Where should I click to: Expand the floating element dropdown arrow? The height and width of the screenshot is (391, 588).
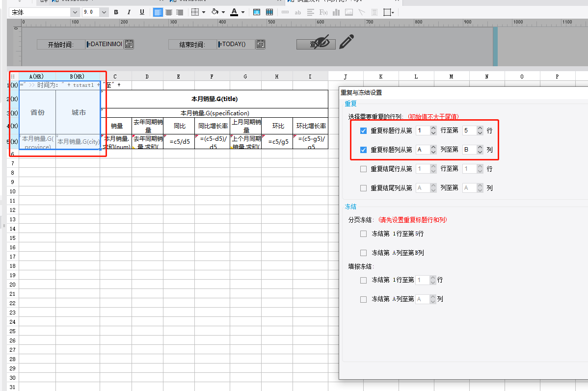pyautogui.click(x=393, y=12)
